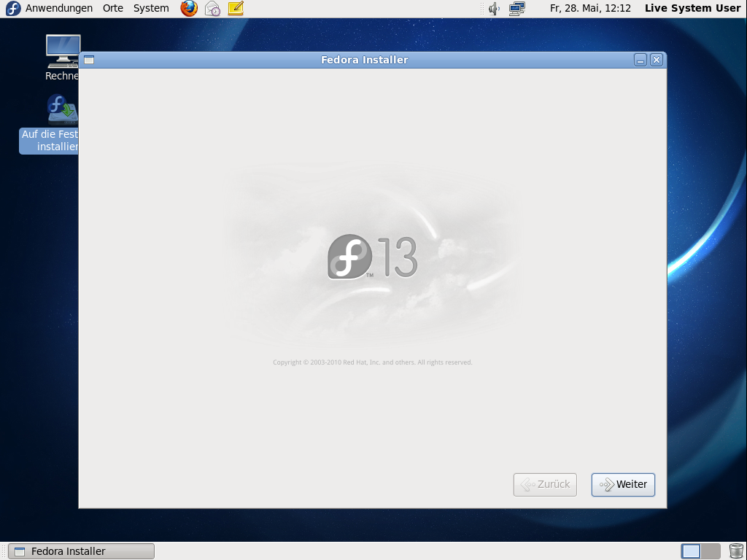Open the trash icon in bottom panel
The image size is (747, 560).
click(736, 551)
